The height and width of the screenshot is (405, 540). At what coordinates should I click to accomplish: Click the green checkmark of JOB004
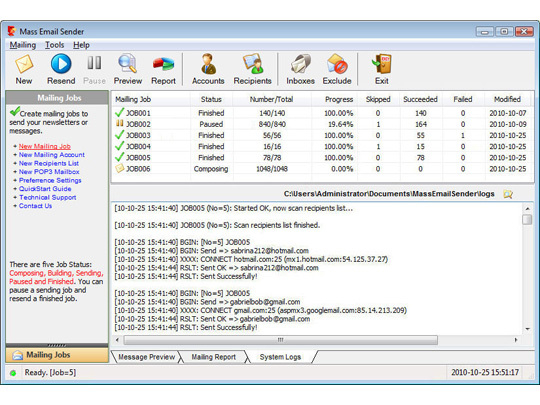(119, 146)
